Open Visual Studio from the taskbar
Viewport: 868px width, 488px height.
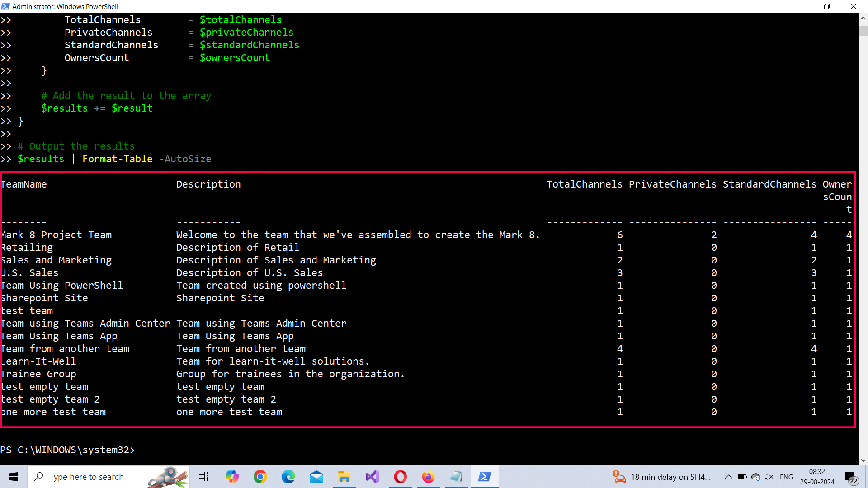pos(373,477)
